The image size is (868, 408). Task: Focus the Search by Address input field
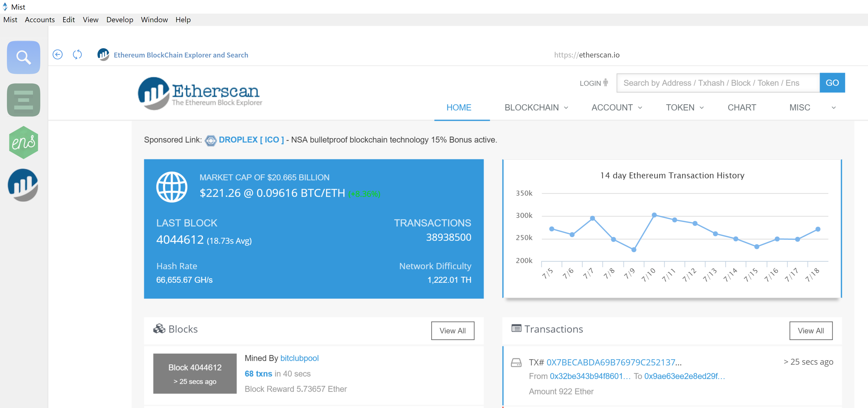[x=718, y=83]
